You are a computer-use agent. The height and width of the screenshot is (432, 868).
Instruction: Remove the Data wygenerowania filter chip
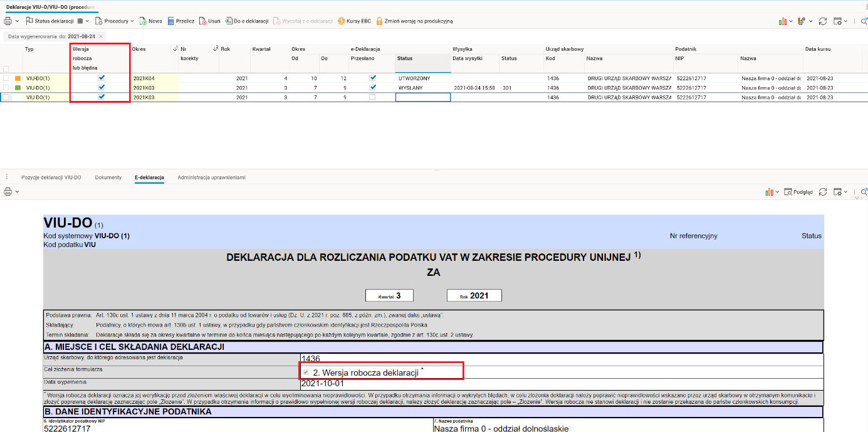[101, 36]
